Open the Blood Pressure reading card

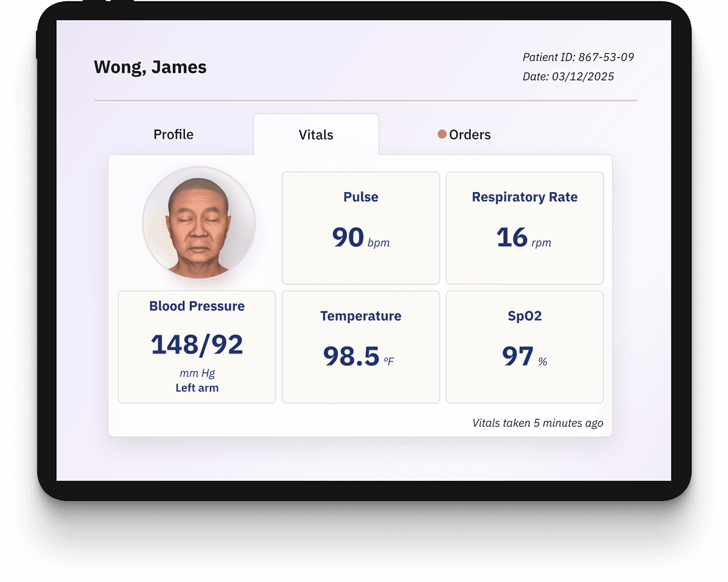click(197, 346)
